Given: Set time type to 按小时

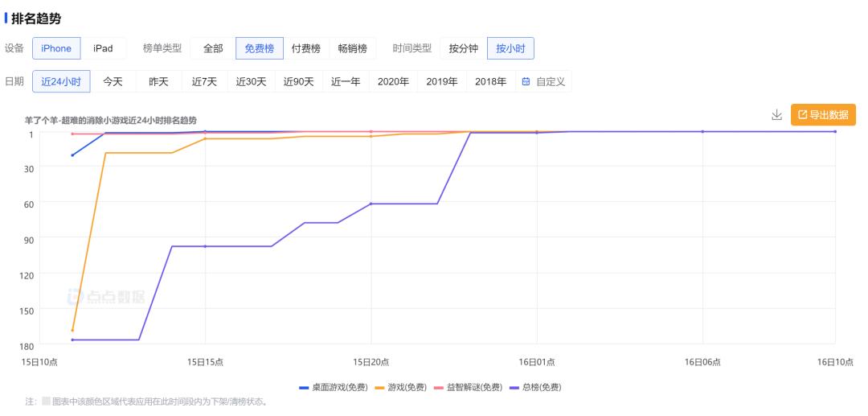Looking at the screenshot, I should pos(510,48).
